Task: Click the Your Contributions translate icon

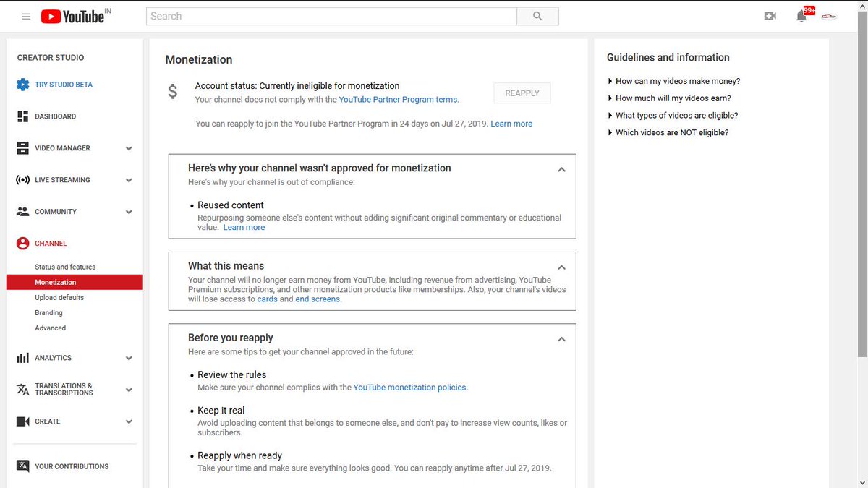Action: pyautogui.click(x=22, y=466)
